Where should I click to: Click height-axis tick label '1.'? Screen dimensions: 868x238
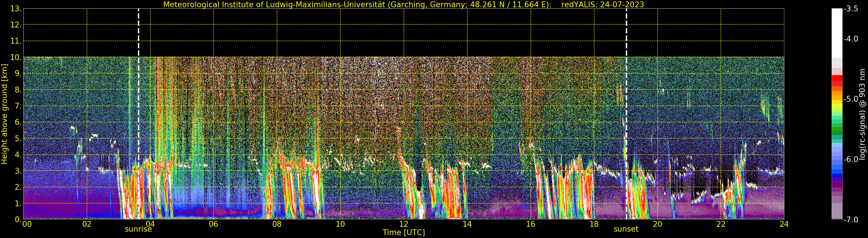point(18,203)
